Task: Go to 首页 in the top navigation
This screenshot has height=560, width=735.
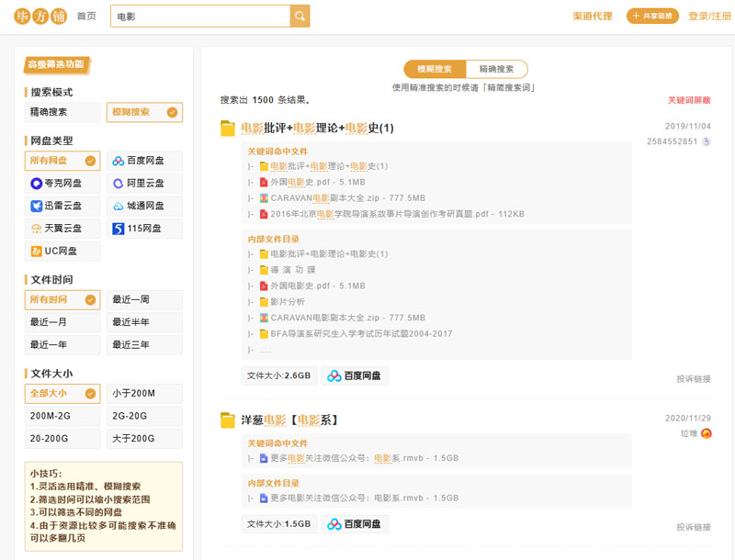Action: (x=86, y=17)
